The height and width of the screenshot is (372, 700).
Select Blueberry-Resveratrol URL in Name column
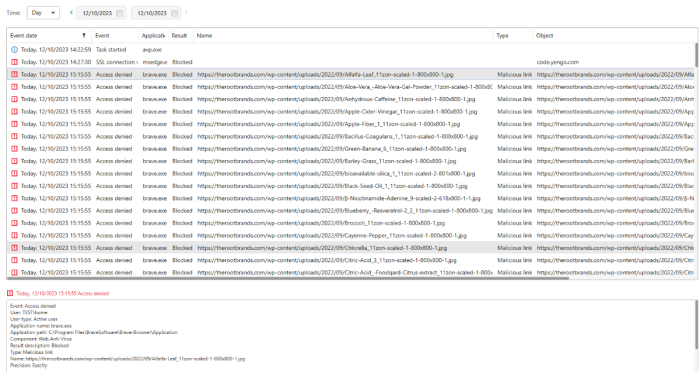tap(345, 211)
